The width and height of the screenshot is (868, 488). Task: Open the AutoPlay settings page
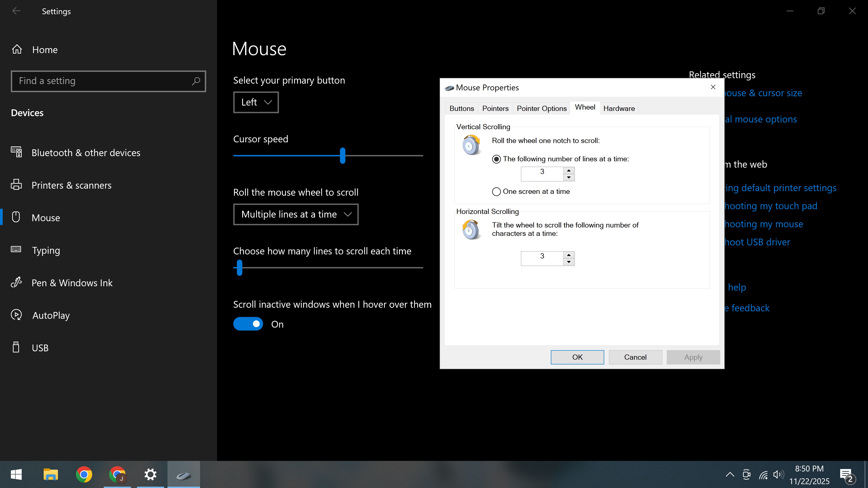(x=51, y=315)
